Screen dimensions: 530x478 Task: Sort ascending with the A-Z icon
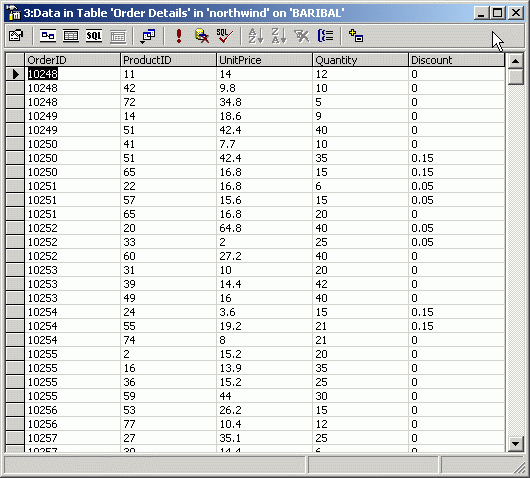[x=256, y=35]
